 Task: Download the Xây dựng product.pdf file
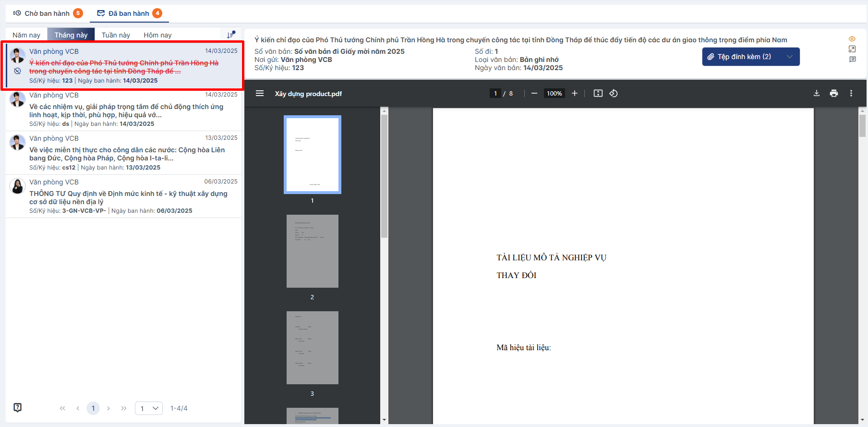pyautogui.click(x=817, y=93)
